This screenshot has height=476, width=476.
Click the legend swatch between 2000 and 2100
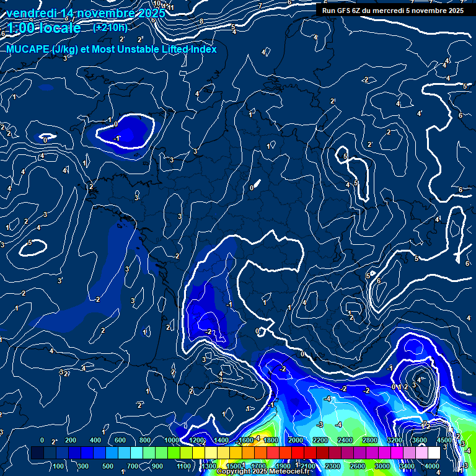[297, 452]
